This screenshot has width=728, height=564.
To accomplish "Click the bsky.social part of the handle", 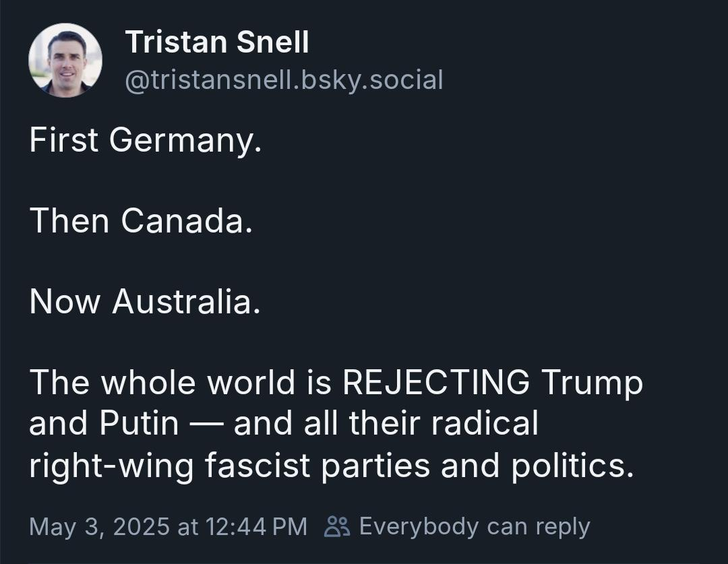I will (x=372, y=80).
